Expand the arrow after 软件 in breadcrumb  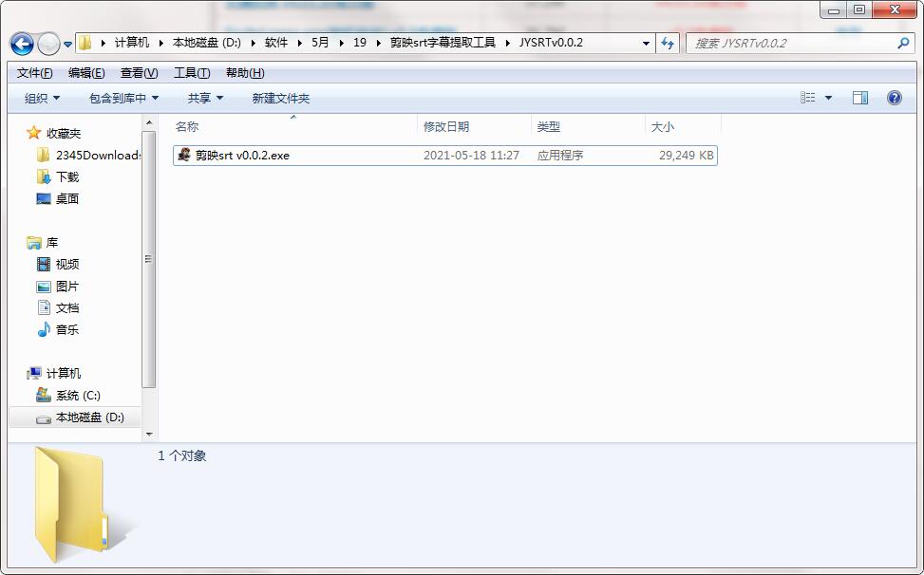(299, 43)
